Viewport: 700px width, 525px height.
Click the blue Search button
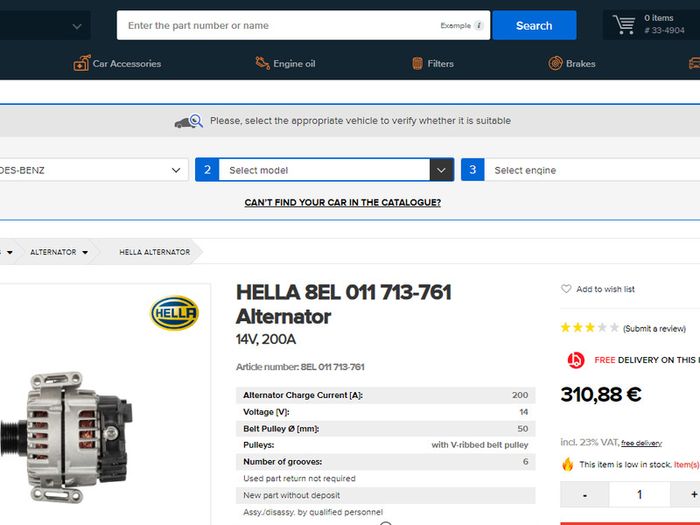(534, 25)
